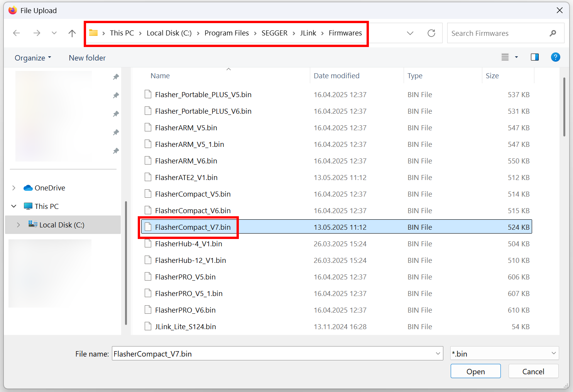Sort by Name column header
The width and height of the screenshot is (573, 392).
point(160,76)
